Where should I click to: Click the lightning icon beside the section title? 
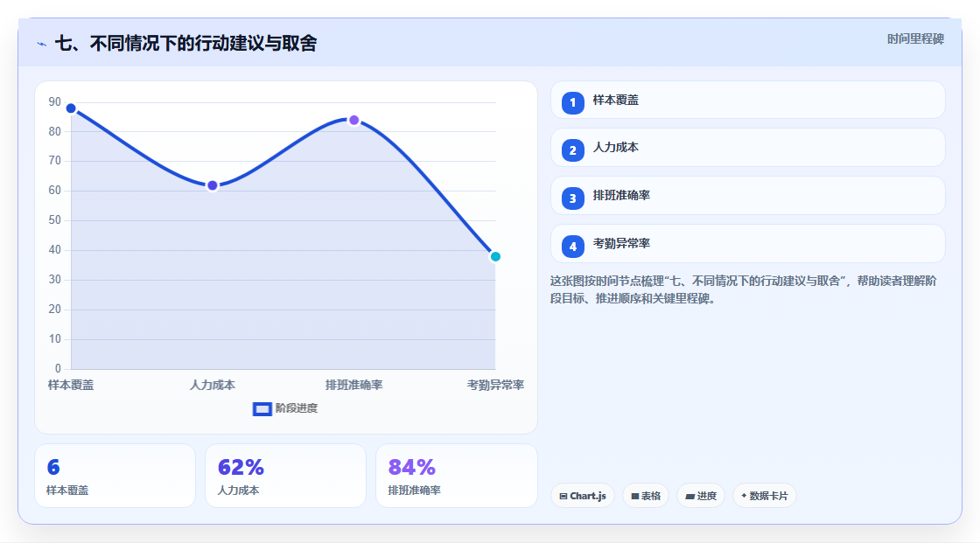click(41, 44)
